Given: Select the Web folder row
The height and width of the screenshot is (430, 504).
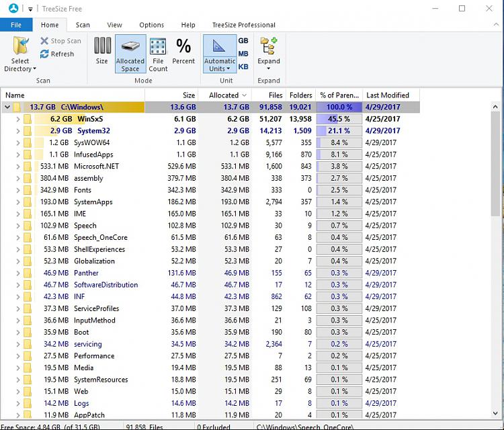Looking at the screenshot, I should point(210,392).
